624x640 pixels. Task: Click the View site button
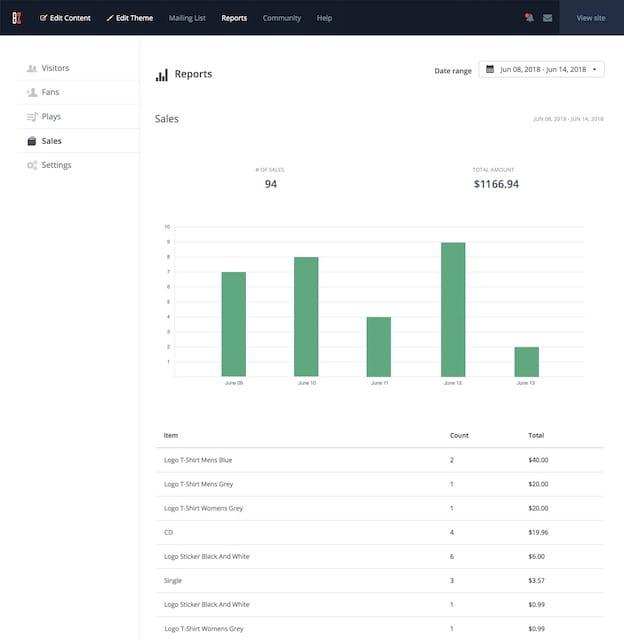(591, 18)
